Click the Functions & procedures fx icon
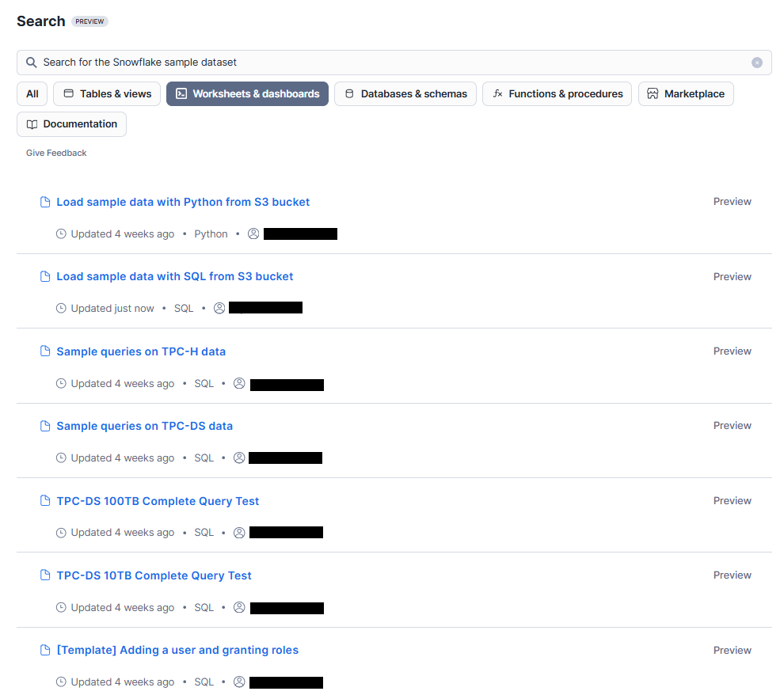This screenshot has width=784, height=695. click(498, 93)
